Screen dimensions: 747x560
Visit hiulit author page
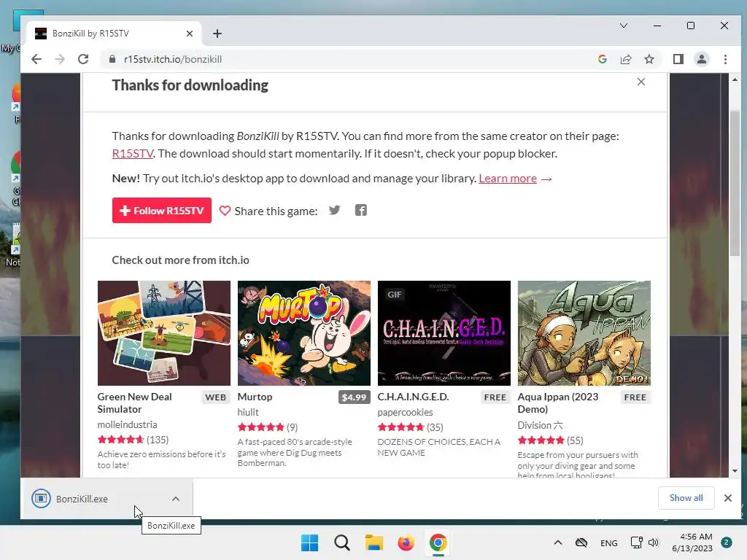tap(248, 412)
